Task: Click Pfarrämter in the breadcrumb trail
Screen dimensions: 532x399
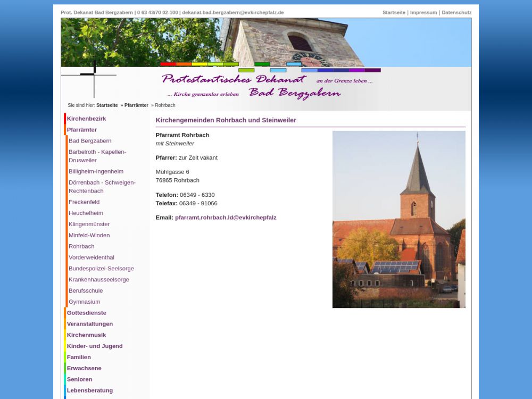Action: point(136,105)
